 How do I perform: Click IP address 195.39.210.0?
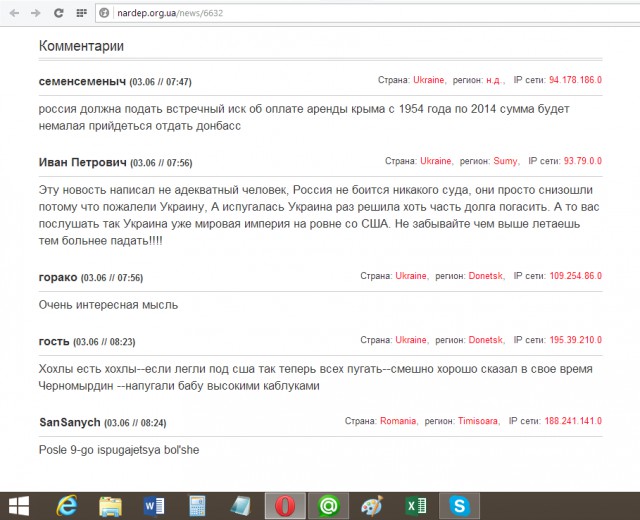click(576, 340)
